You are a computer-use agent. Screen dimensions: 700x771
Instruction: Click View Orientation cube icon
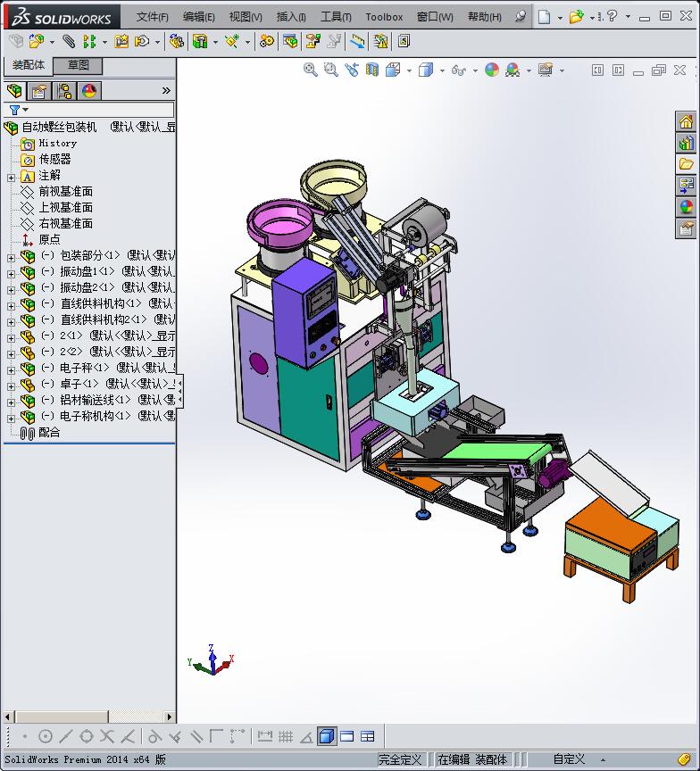(393, 70)
